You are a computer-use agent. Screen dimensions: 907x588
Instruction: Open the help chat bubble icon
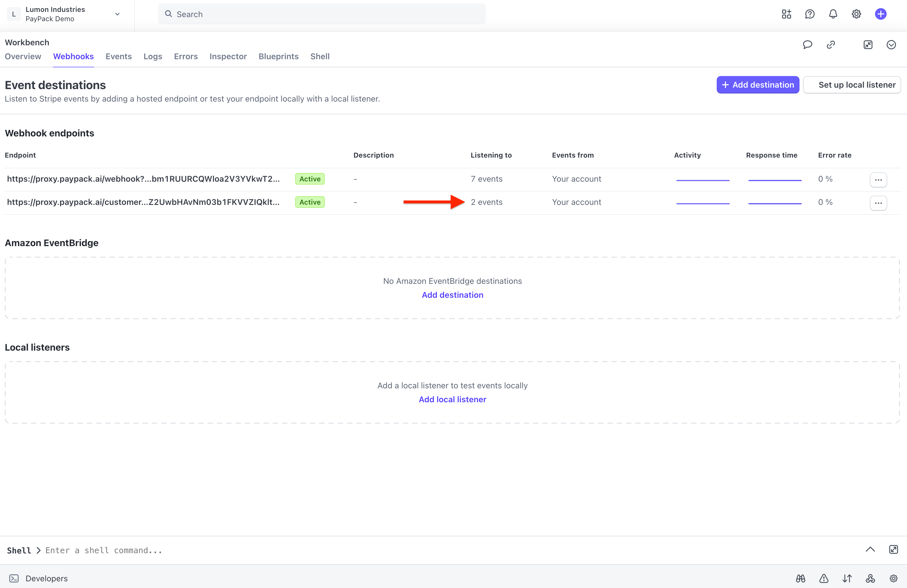pyautogui.click(x=809, y=14)
